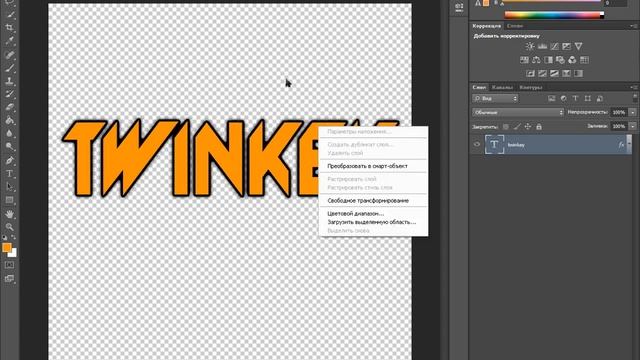This screenshot has height=360, width=640.
Task: Add a Posterize adjustment layer
Action: click(542, 73)
